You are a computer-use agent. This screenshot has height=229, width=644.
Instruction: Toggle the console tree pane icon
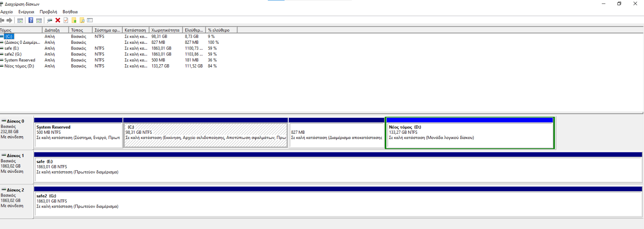[20, 20]
